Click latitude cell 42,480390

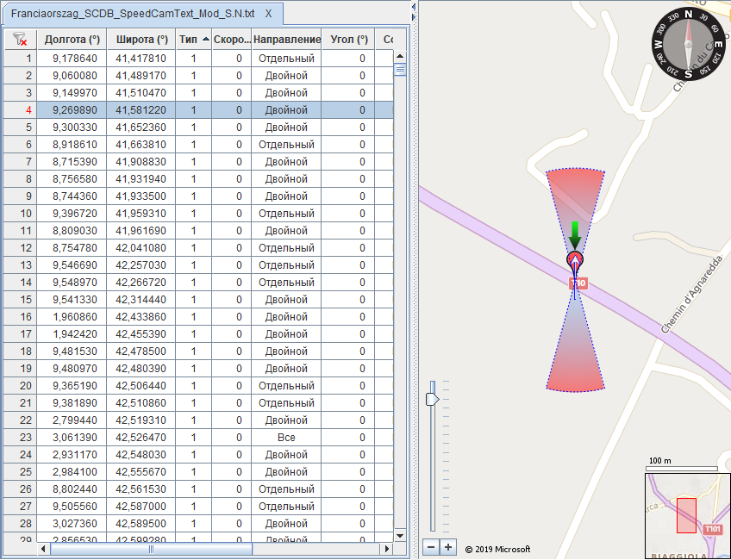[141, 369]
